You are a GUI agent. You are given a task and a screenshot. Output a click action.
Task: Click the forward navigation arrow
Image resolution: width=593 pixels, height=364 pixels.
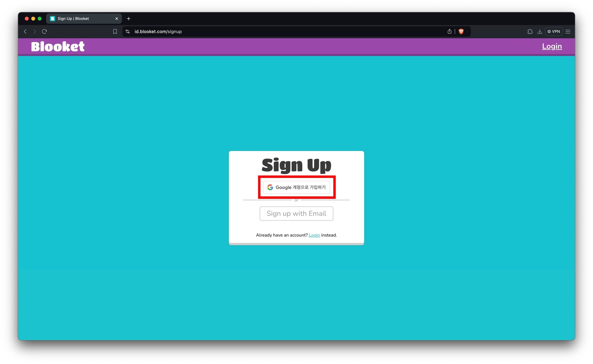35,31
